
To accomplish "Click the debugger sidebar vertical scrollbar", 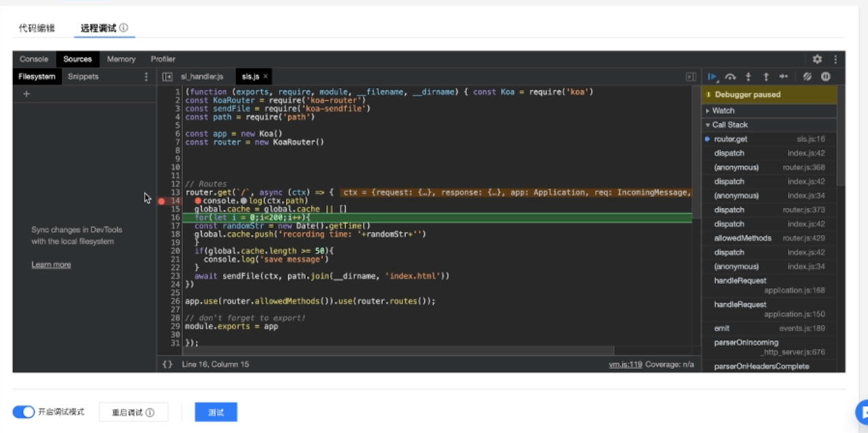I will tap(841, 137).
